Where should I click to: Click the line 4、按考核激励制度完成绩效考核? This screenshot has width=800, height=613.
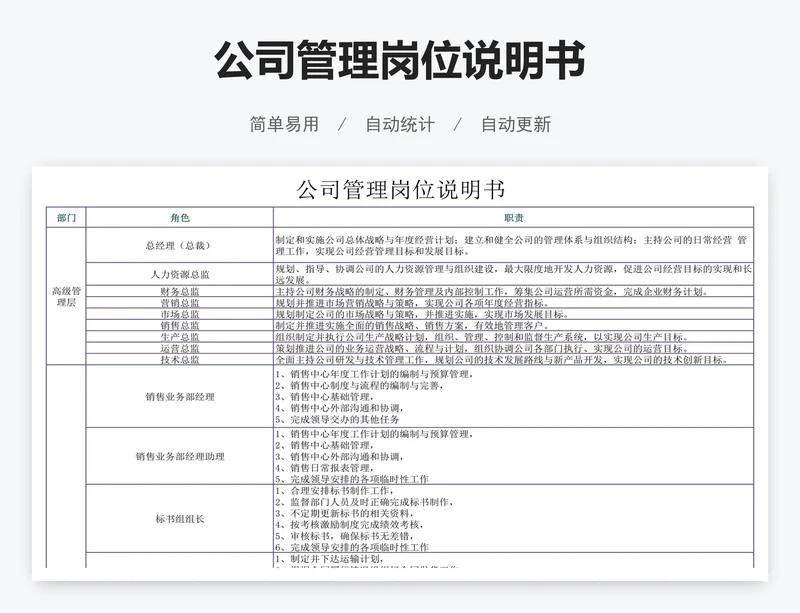(x=349, y=524)
